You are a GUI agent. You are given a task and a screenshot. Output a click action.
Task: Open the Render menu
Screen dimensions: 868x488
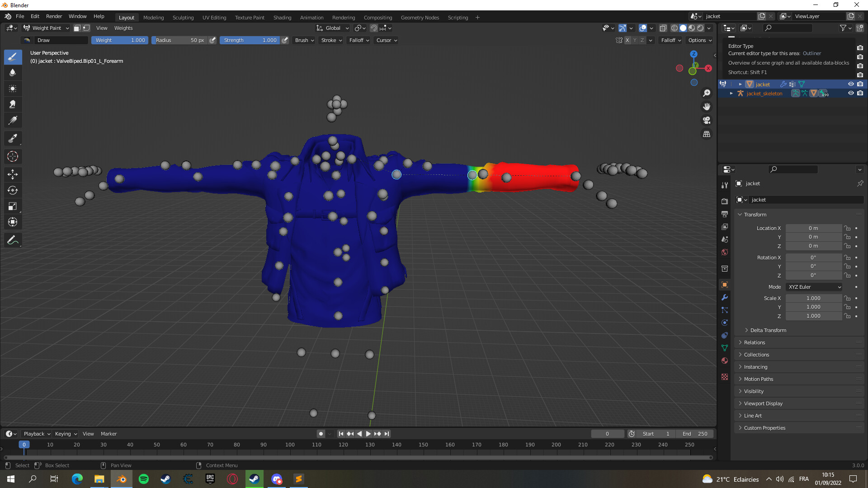tap(54, 16)
